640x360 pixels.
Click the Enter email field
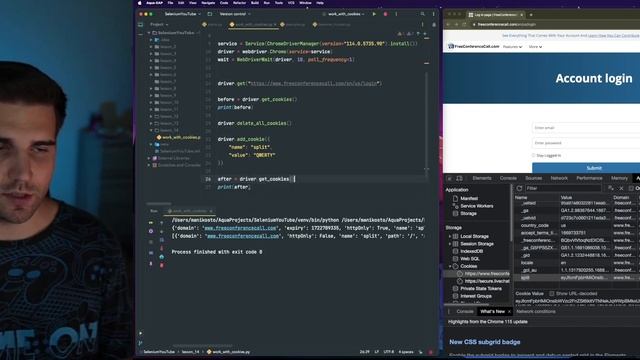click(x=586, y=128)
